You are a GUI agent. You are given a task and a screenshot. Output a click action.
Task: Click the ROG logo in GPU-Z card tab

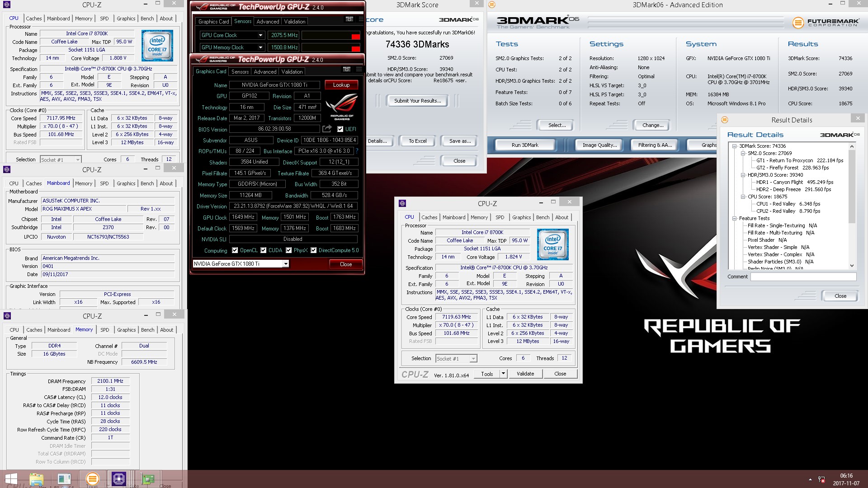342,106
